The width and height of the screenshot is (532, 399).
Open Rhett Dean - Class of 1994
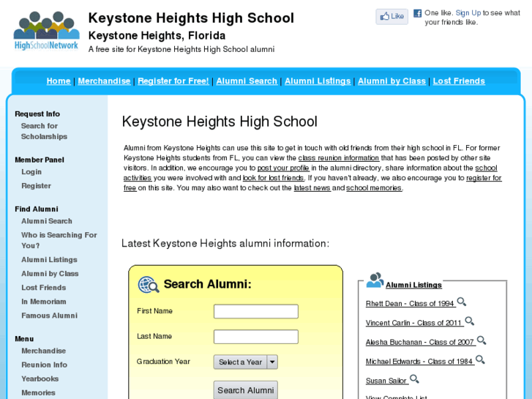[410, 304]
